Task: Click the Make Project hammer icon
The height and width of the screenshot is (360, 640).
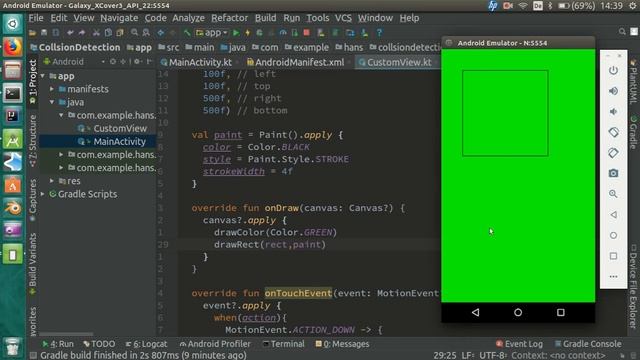Action: (187, 33)
